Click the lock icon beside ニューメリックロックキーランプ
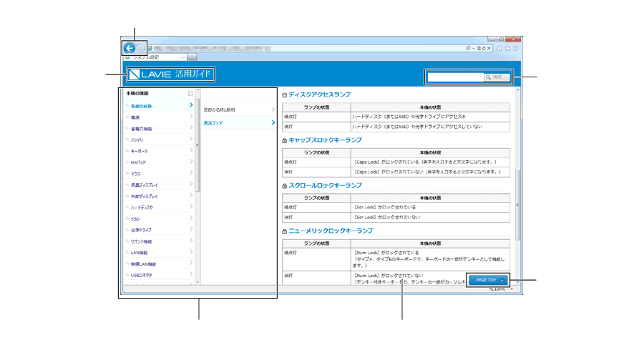The width and height of the screenshot is (644, 358). [285, 232]
